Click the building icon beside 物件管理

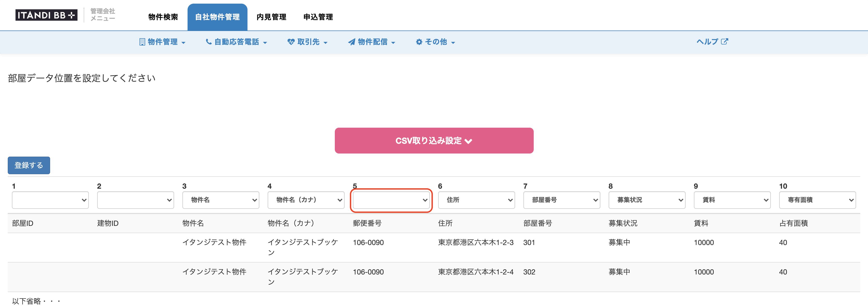coord(142,42)
